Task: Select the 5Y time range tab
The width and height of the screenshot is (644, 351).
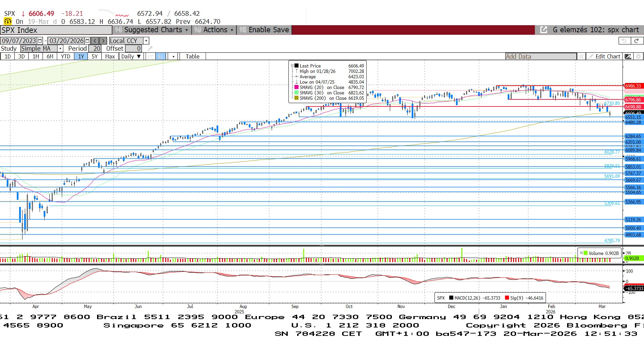Action: click(x=94, y=56)
